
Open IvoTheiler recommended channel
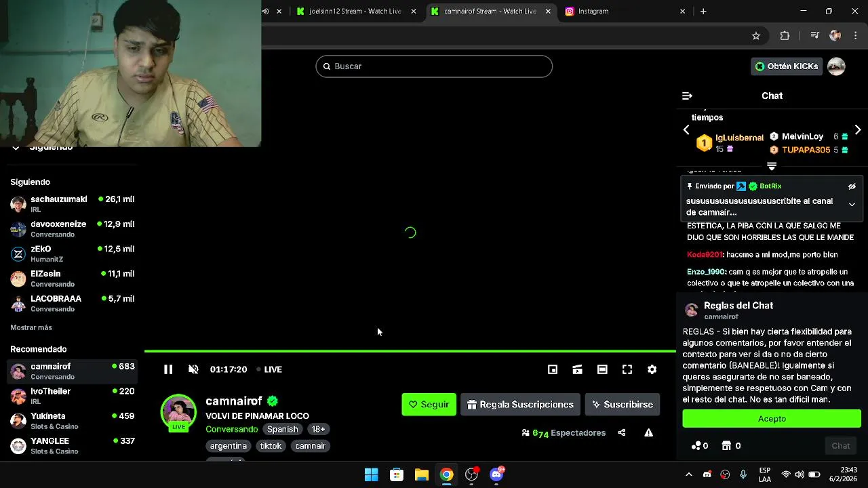pyautogui.click(x=73, y=396)
